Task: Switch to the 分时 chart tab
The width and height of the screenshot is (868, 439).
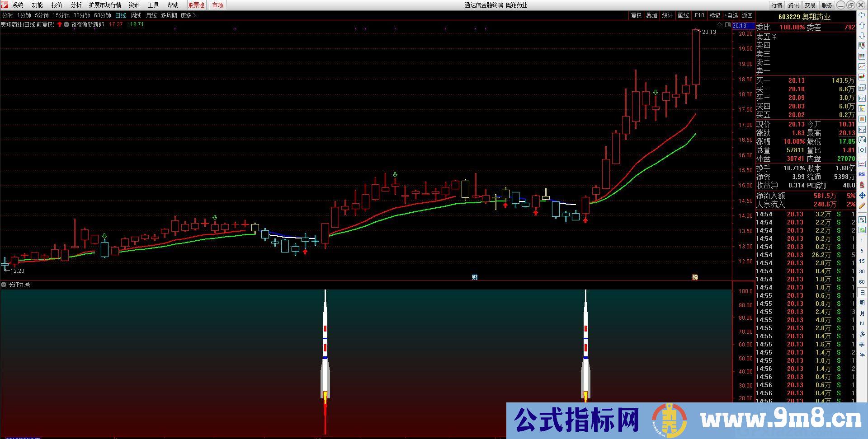Action: coord(8,15)
